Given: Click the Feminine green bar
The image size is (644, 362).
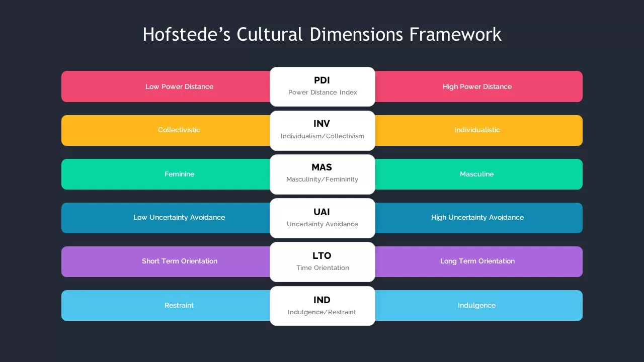Looking at the screenshot, I should pyautogui.click(x=166, y=174).
